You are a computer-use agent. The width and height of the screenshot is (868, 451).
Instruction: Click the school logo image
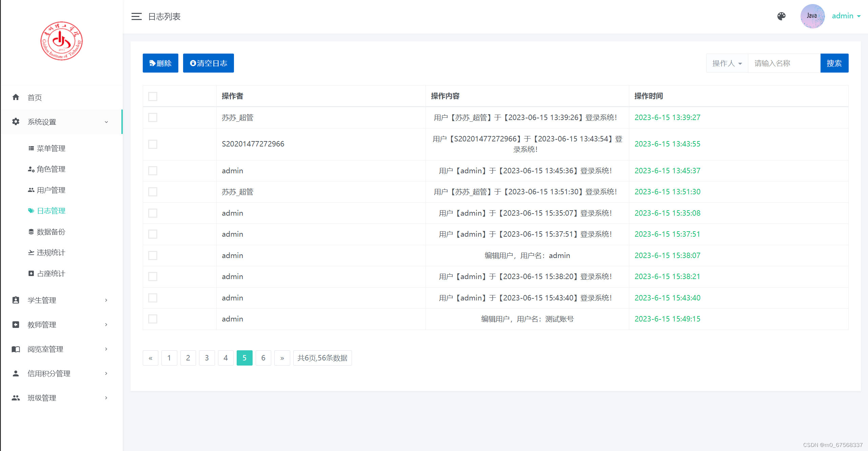click(61, 41)
